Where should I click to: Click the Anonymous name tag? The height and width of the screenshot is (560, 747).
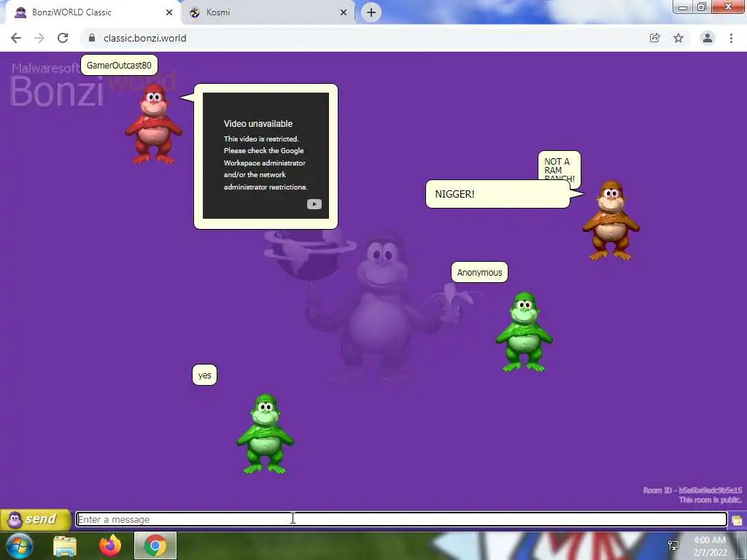tap(479, 273)
